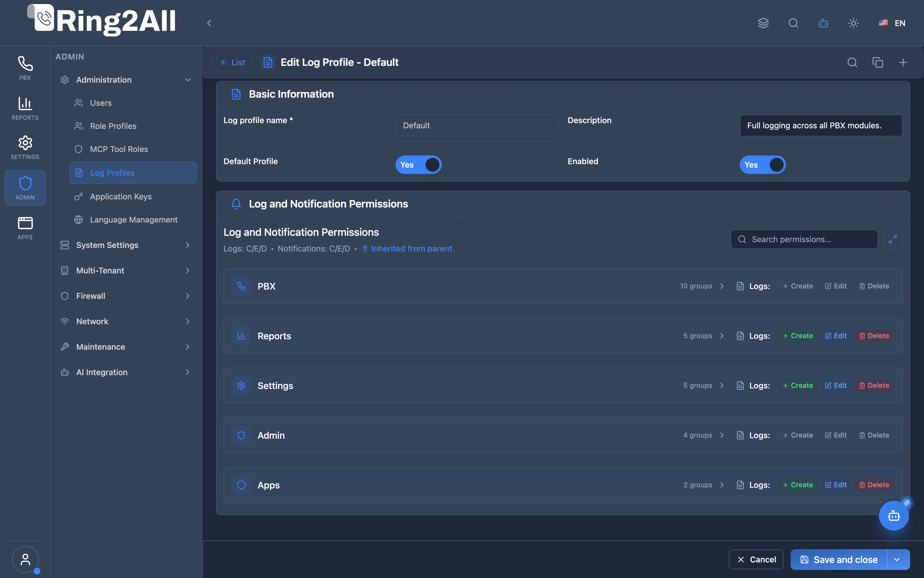Expand Reports 5 groups chevron
Screen dimensions: 924x578
(722, 336)
